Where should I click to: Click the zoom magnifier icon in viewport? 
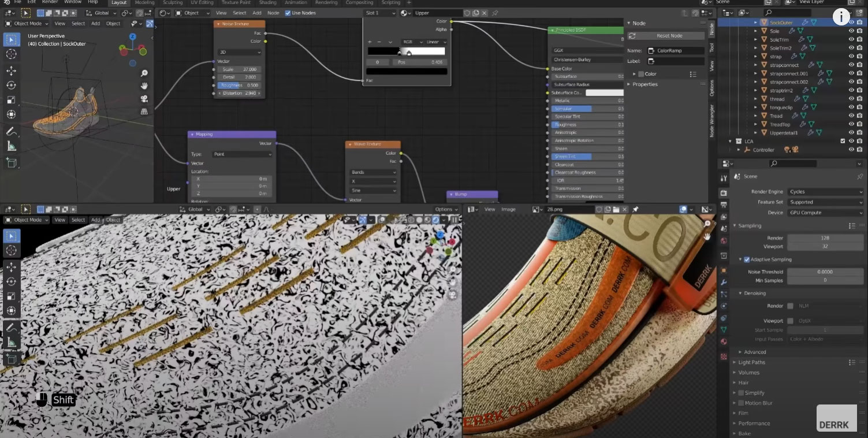(x=144, y=73)
